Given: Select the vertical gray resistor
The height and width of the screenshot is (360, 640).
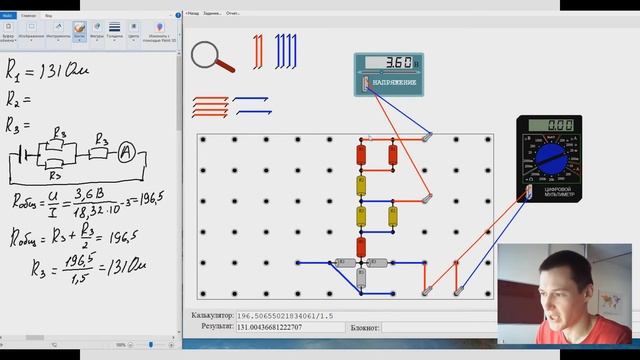Looking at the screenshot, I should [x=361, y=278].
